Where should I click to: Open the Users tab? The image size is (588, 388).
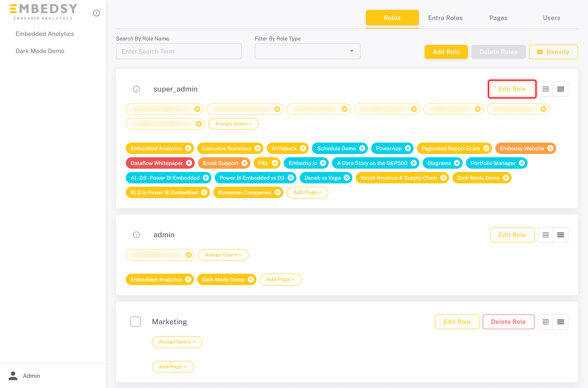[551, 18]
